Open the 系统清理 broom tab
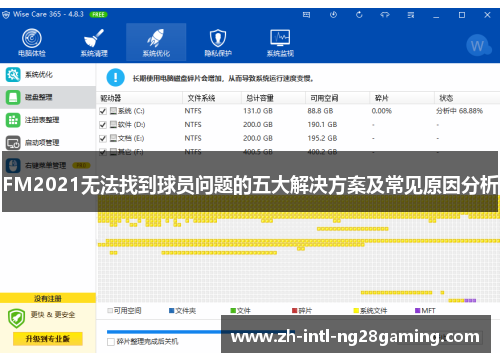 point(94,43)
